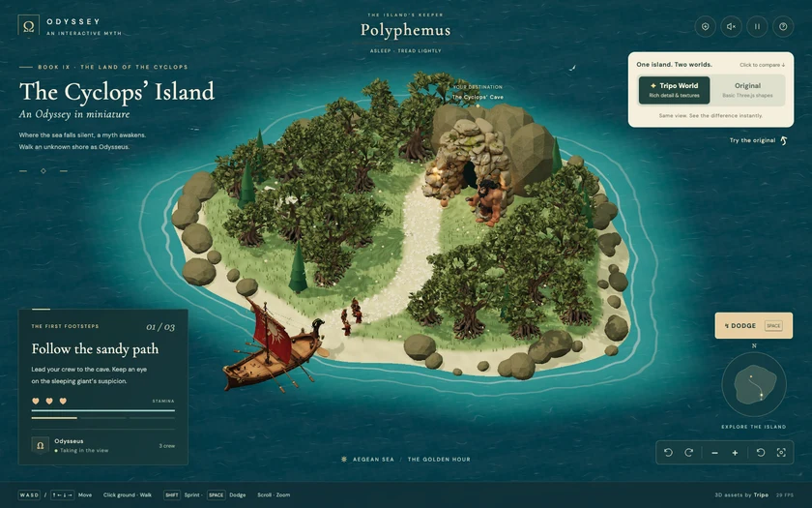
Task: Click the island minimap compass
Action: (754, 384)
